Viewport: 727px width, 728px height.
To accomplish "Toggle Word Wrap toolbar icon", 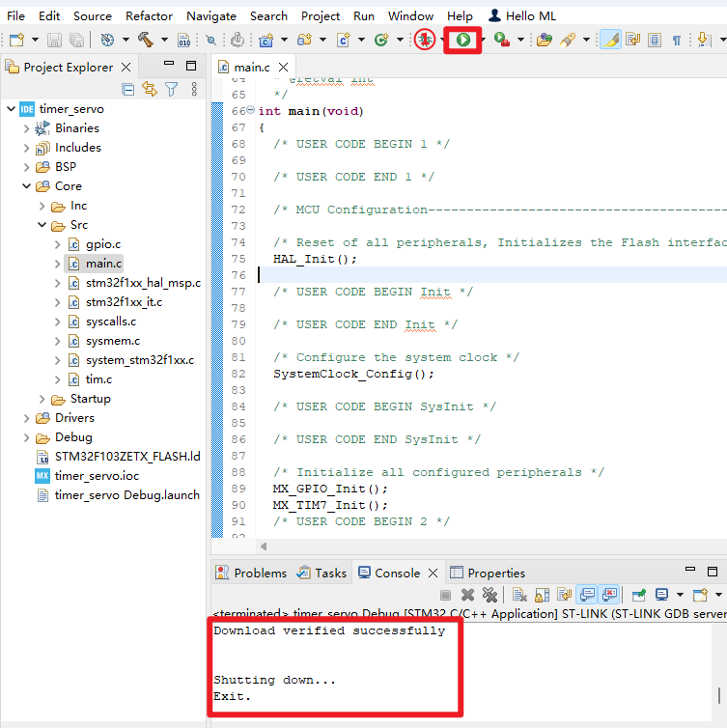I will [633, 40].
